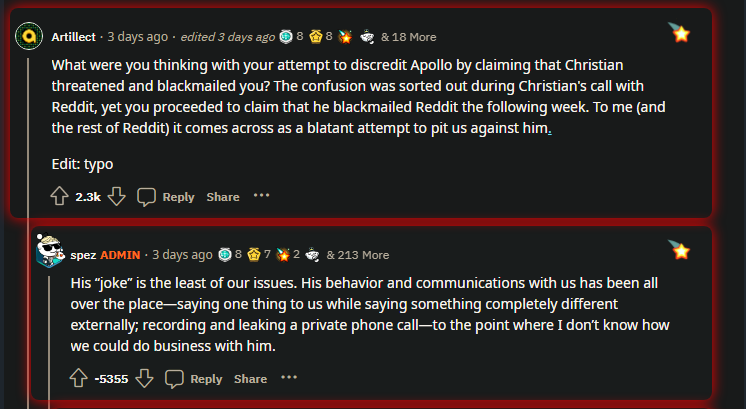The width and height of the screenshot is (746, 409).
Task: Open three-dot menu on spez's comment
Action: [x=289, y=378]
